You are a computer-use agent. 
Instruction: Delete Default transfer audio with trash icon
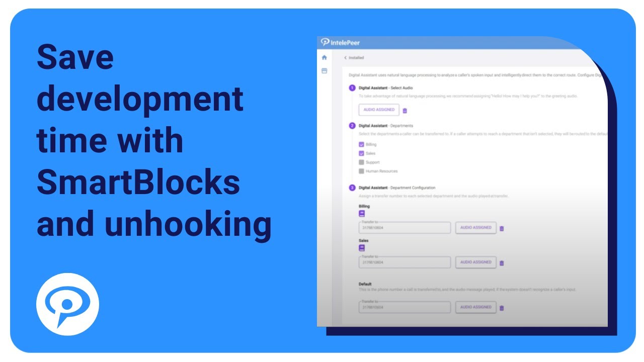point(502,308)
